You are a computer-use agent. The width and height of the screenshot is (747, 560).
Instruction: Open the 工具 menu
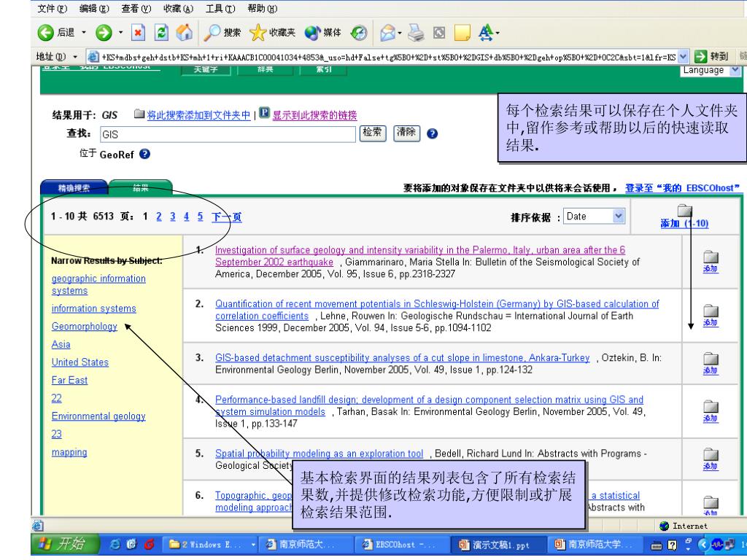[x=220, y=9]
